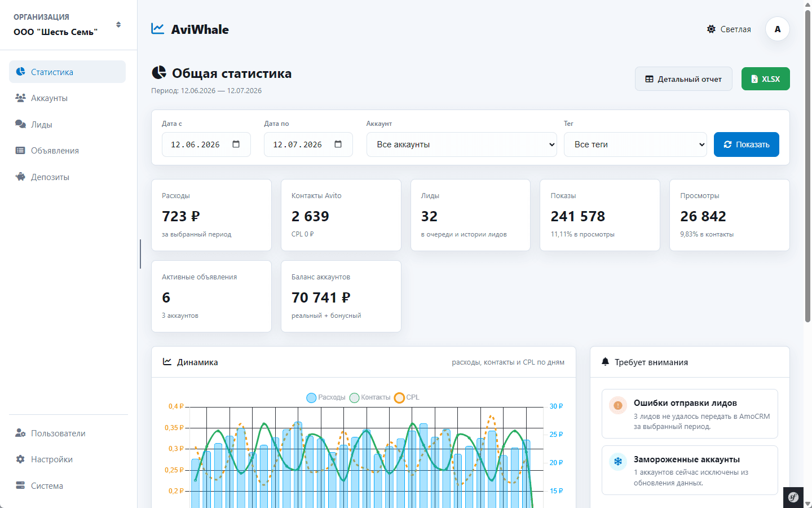The height and width of the screenshot is (508, 812).
Task: Click the Лиды card value 32
Action: pos(429,216)
